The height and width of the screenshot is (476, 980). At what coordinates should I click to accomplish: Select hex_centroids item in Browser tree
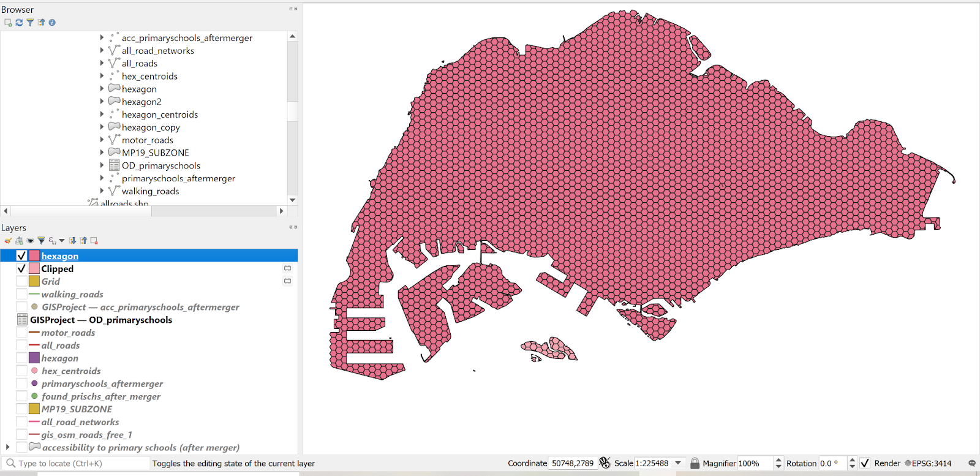pos(149,76)
